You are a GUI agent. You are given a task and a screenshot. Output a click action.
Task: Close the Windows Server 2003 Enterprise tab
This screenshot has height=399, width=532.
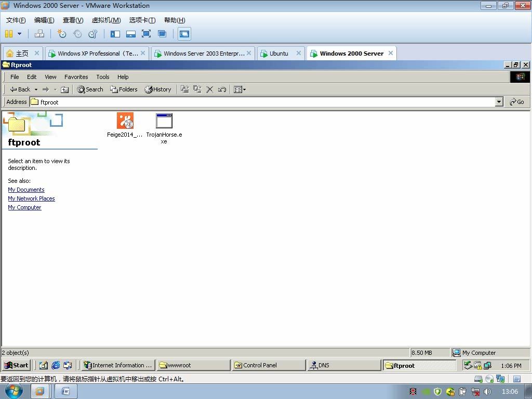coord(249,53)
